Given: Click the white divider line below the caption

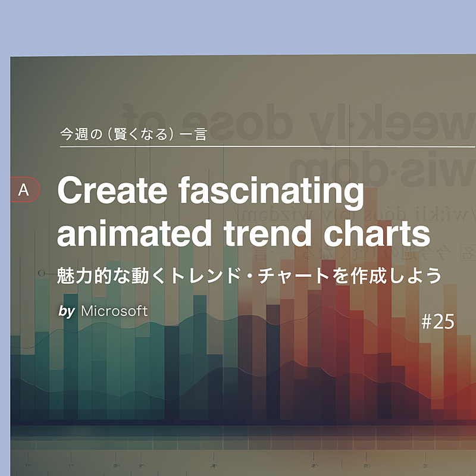Looking at the screenshot, I should tap(268, 146).
